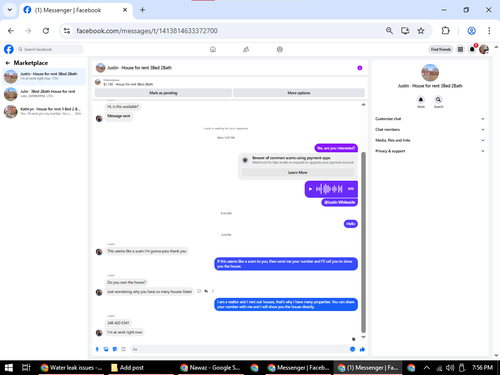Expand Customize chat section
500x375 pixels.
pyautogui.click(x=429, y=119)
